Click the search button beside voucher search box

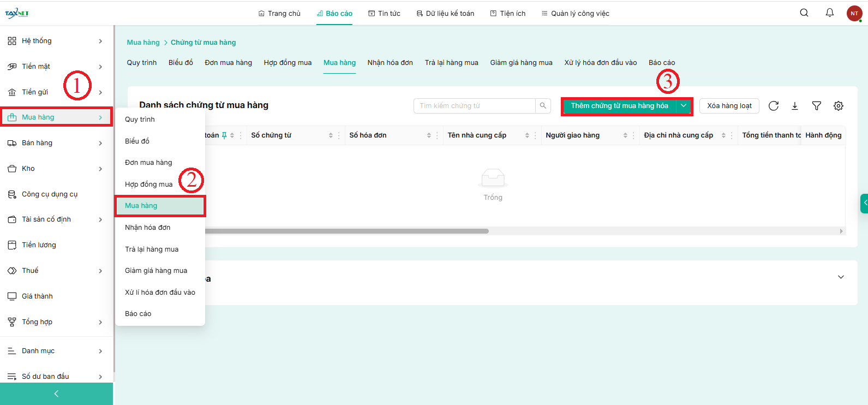pos(543,106)
